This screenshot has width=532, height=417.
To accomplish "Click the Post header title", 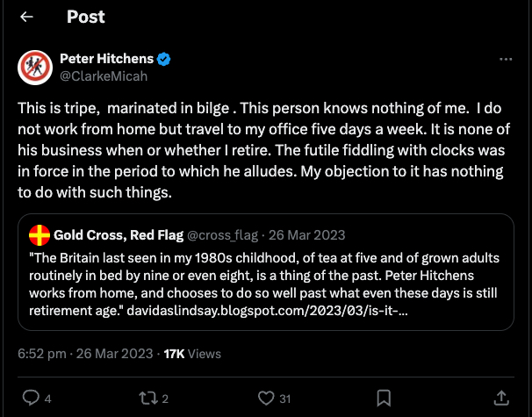I will pyautogui.click(x=85, y=17).
